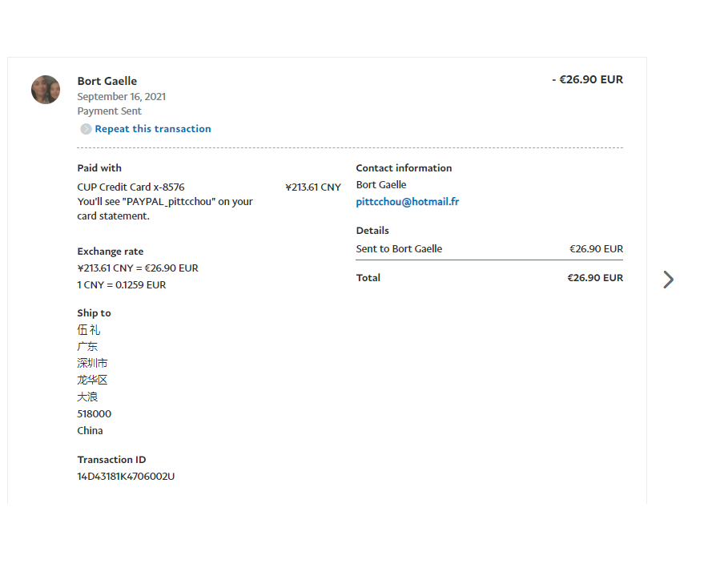
Task: Click the Total amount €26.90 EUR
Action: (595, 278)
